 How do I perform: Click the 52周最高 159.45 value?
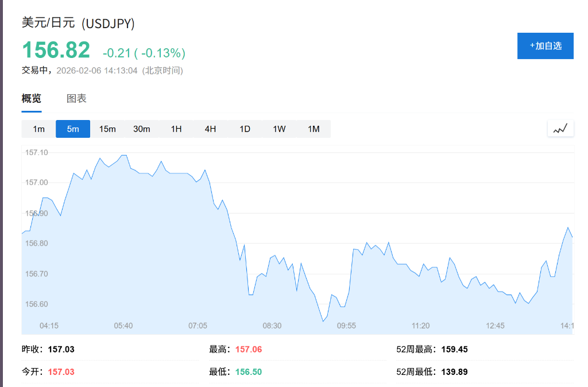[454, 349]
